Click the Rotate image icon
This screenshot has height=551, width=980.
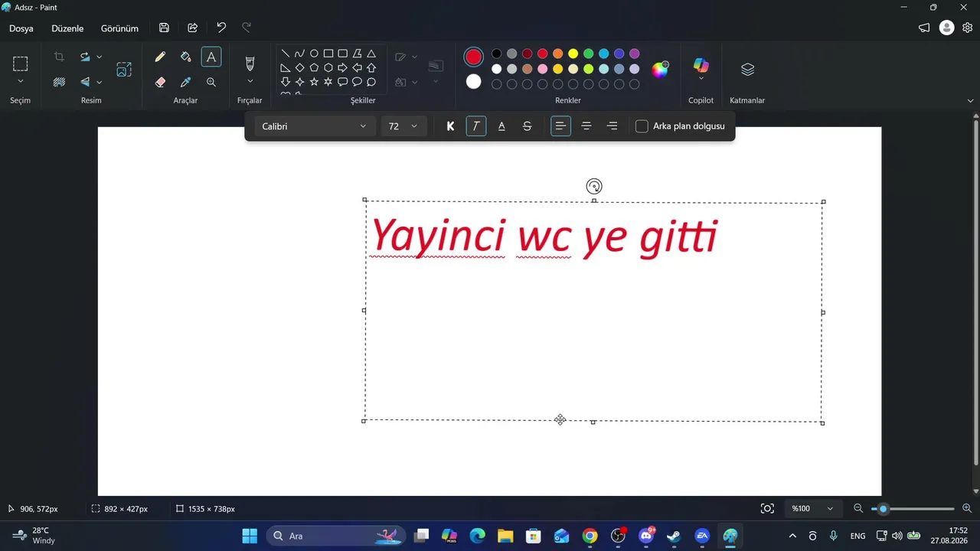(85, 57)
